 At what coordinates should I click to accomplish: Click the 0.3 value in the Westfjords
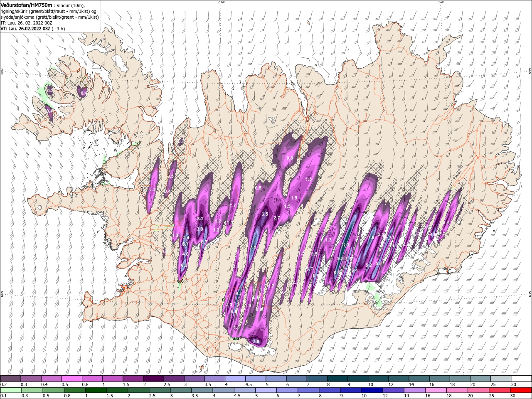(50, 91)
